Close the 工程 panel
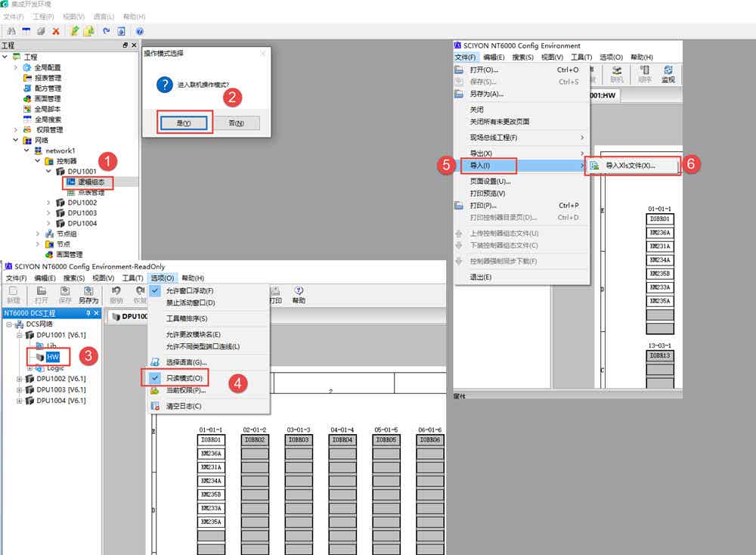This screenshot has width=756, height=555. (134, 45)
